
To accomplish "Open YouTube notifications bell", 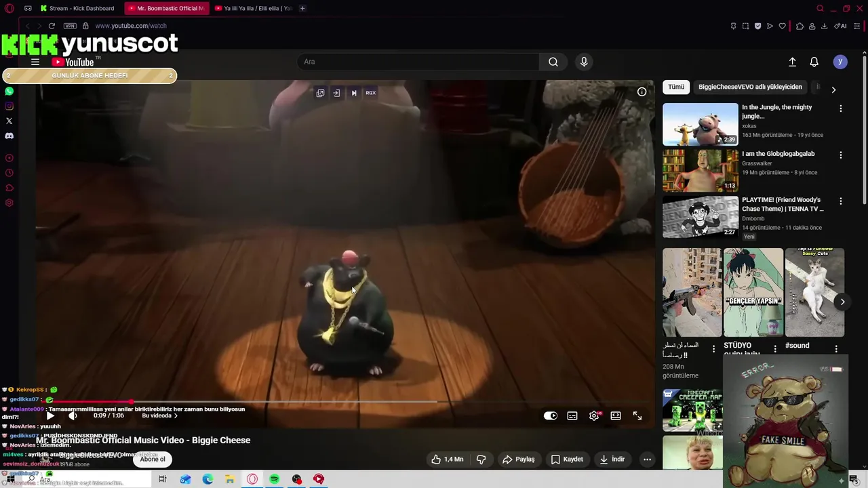I will coord(814,62).
